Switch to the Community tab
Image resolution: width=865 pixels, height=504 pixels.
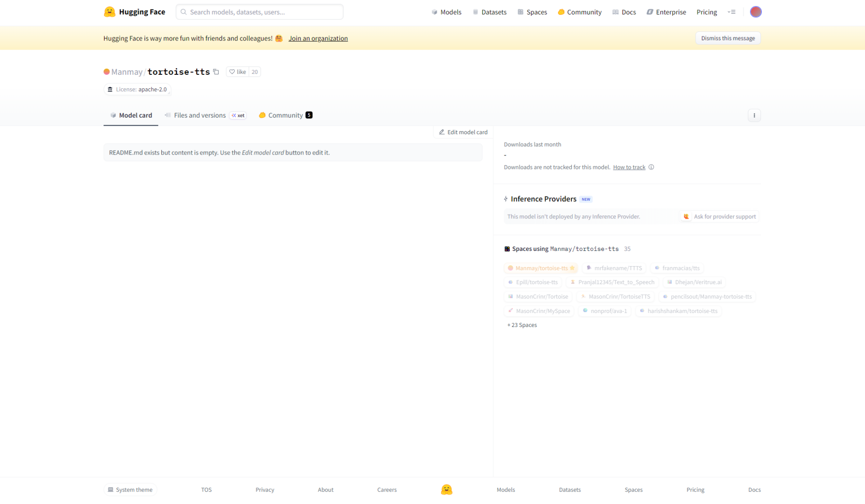285,115
